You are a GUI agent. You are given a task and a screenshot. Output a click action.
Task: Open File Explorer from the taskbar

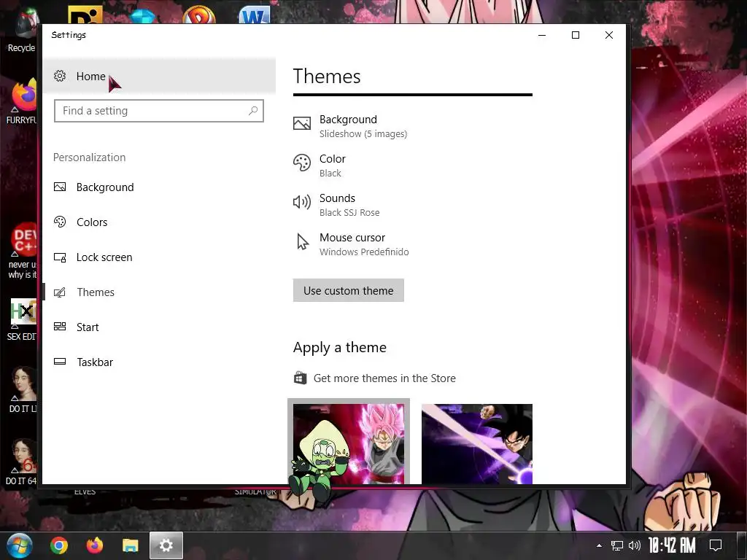coord(130,545)
